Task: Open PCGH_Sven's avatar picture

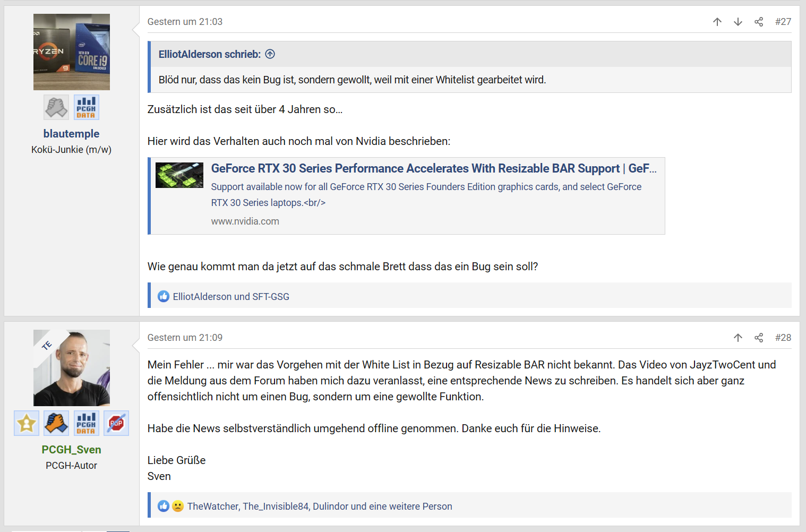Action: pyautogui.click(x=72, y=368)
